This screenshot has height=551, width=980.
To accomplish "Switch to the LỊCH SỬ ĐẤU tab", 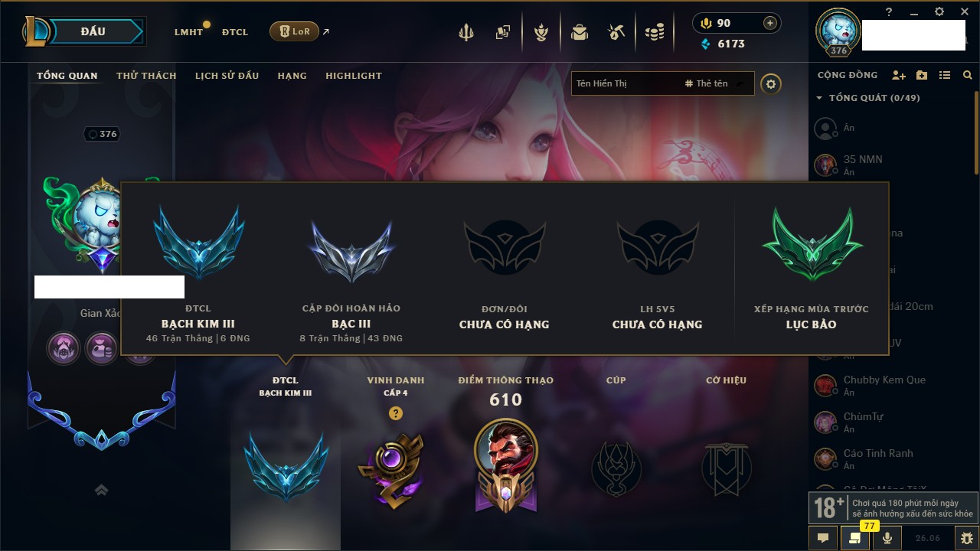I will [x=227, y=76].
